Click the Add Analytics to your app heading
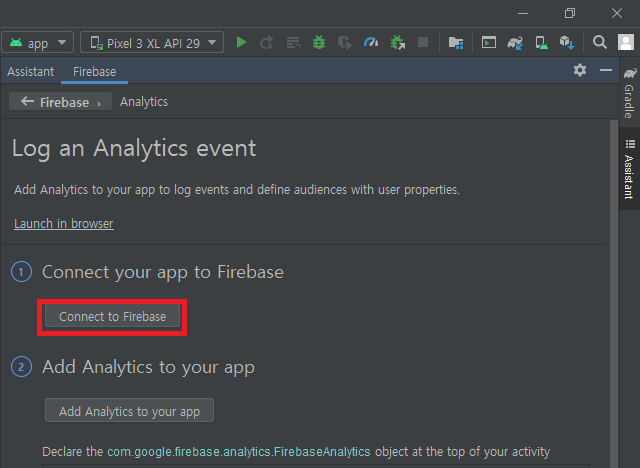The width and height of the screenshot is (640, 468). pos(149,367)
